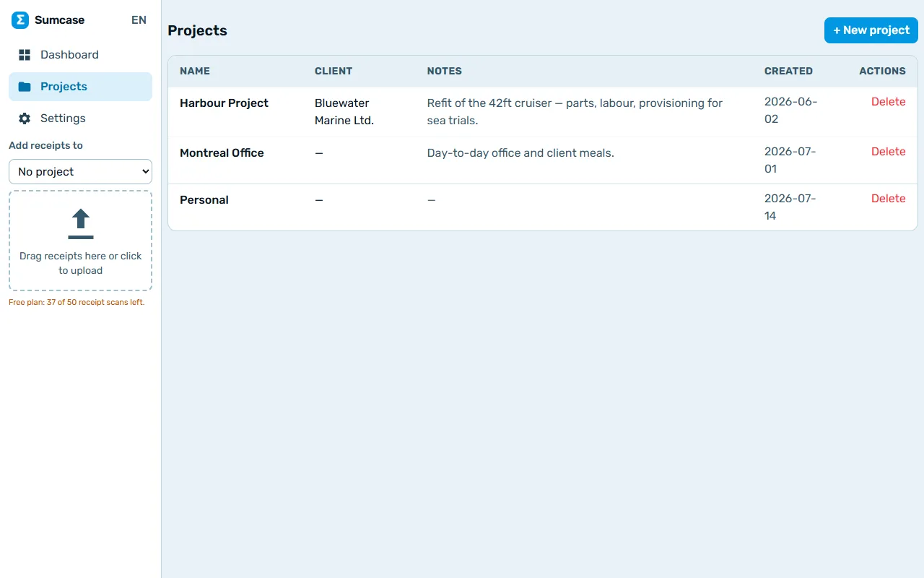Screen dimensions: 924x578
Task: Click the Dashboard grid icon
Action: click(x=25, y=55)
